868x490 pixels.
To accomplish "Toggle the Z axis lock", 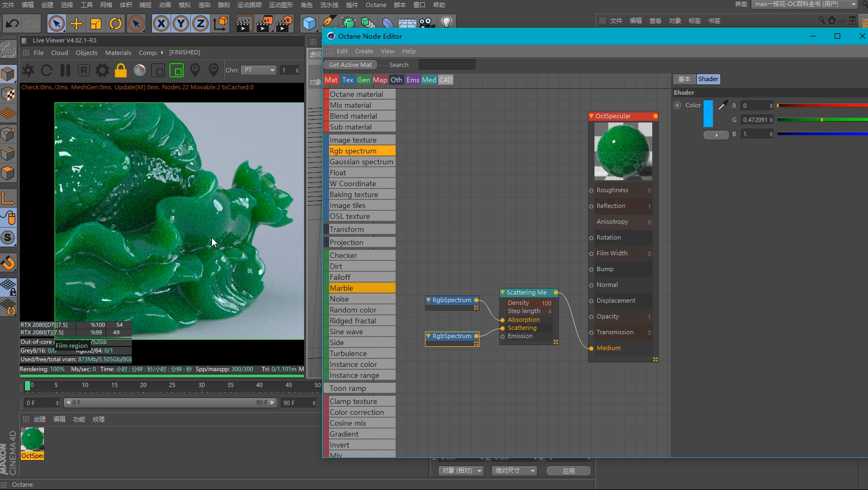I will tap(201, 23).
